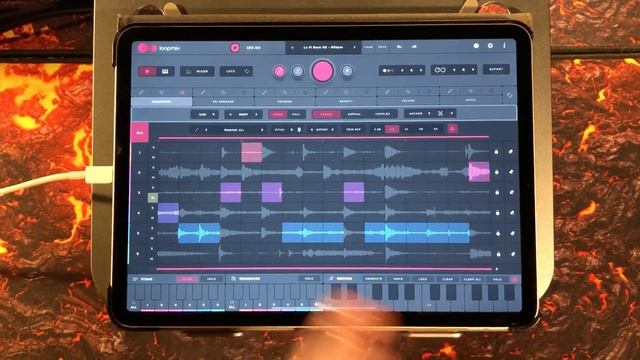Tap the pencil icon beside RANDOM ALL
This screenshot has width=640, height=360.
tap(196, 130)
